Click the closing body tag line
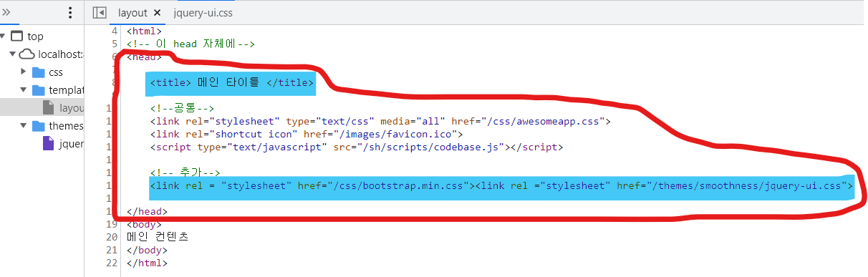The width and height of the screenshot is (868, 277). [x=147, y=250]
